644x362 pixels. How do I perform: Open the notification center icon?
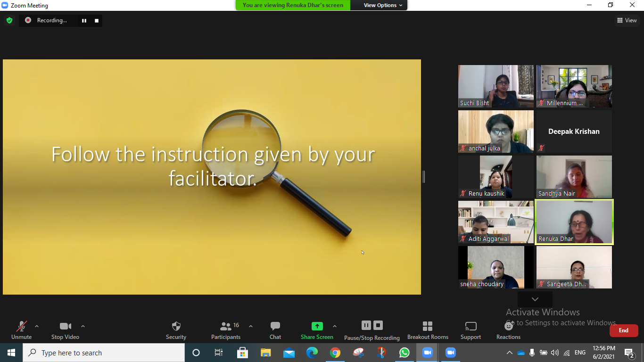(x=629, y=353)
